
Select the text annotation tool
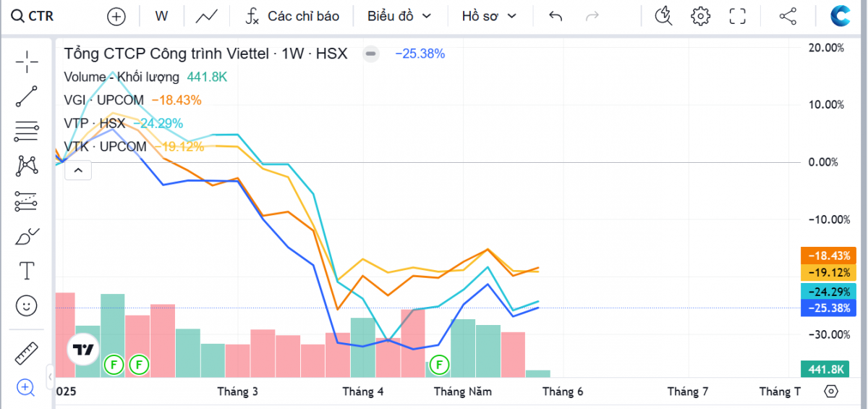(27, 271)
